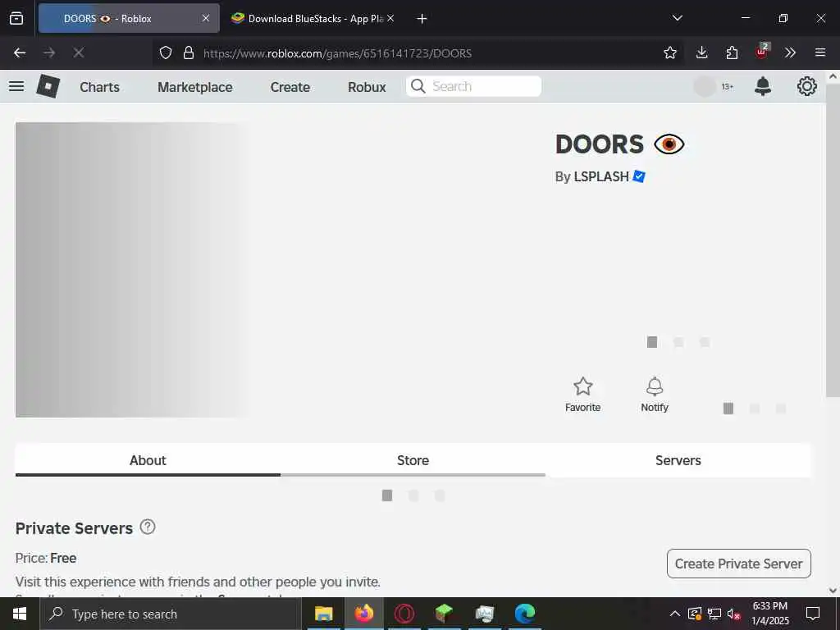Open the Firefox extensions puzzle icon
This screenshot has width=840, height=630.
click(x=732, y=52)
